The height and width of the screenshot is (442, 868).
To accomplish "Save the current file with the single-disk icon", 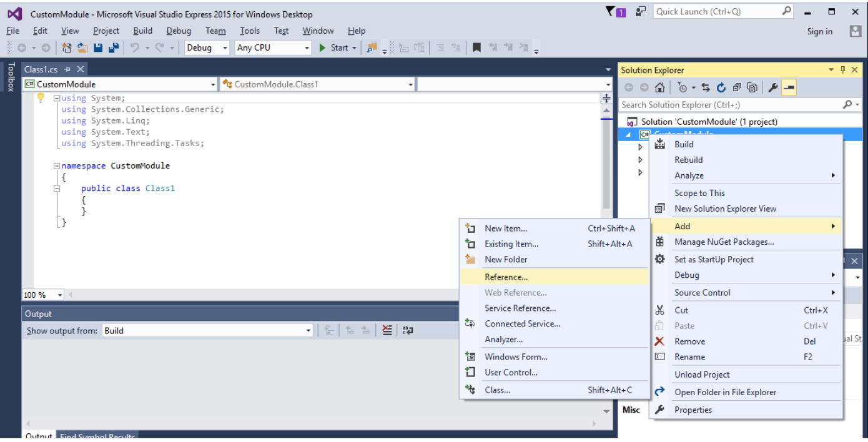I will [x=98, y=47].
